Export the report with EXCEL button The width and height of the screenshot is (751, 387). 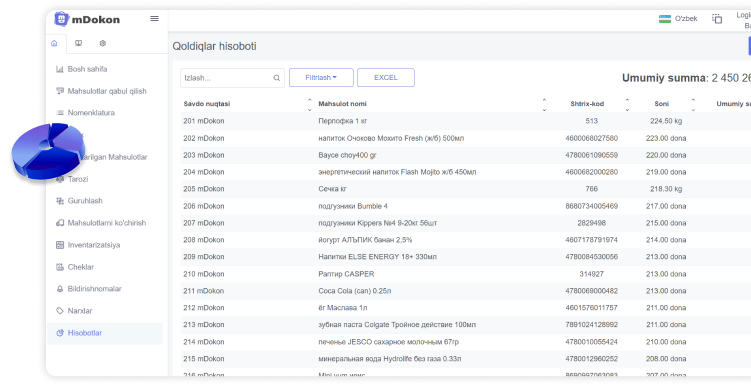point(386,78)
